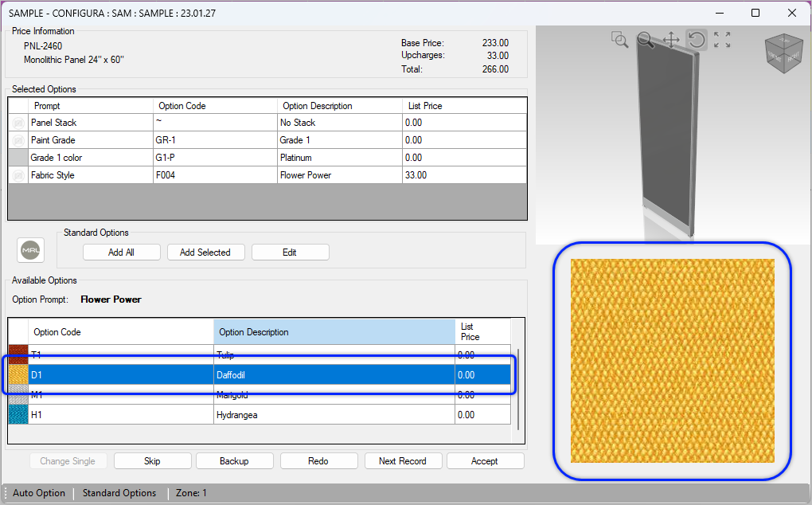Click the Add Selected button
The height and width of the screenshot is (505, 812).
pyautogui.click(x=205, y=252)
